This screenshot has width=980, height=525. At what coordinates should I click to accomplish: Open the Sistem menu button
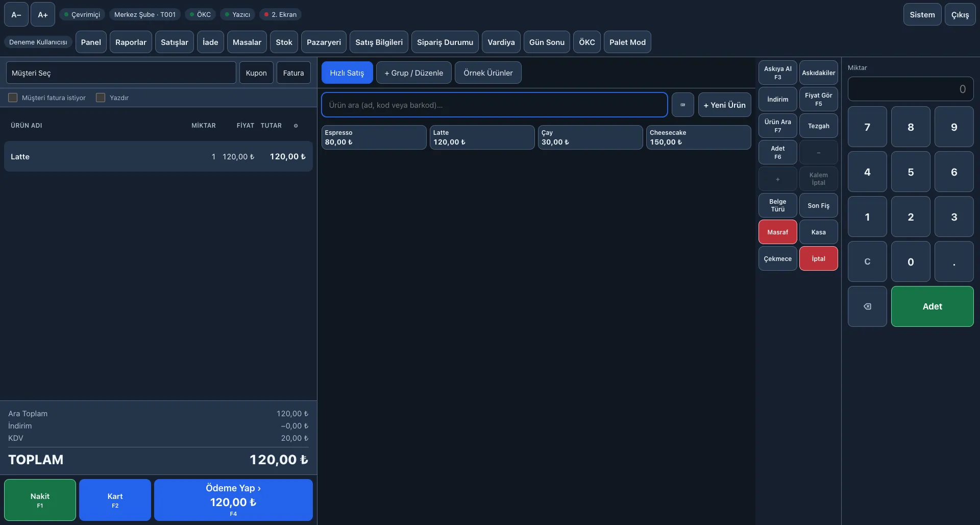pyautogui.click(x=922, y=14)
